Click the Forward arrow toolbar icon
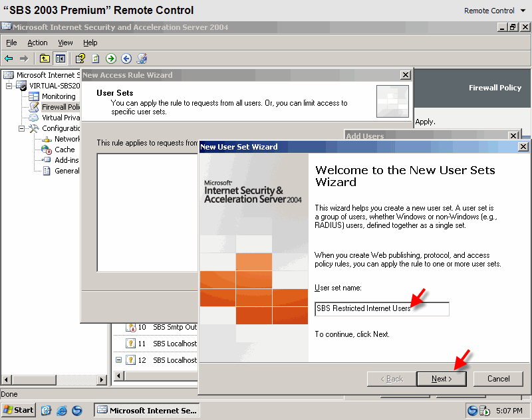Image resolution: width=532 pixels, height=420 pixels. 24,58
